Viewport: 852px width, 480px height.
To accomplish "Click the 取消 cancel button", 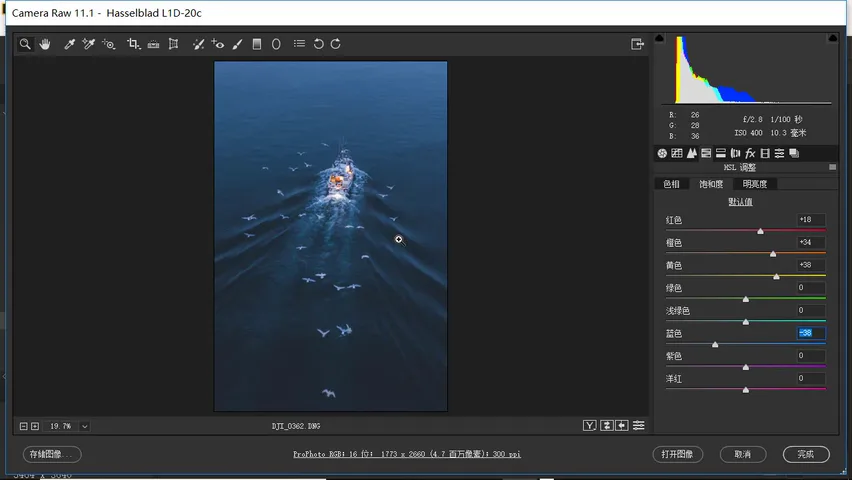I will click(x=743, y=454).
